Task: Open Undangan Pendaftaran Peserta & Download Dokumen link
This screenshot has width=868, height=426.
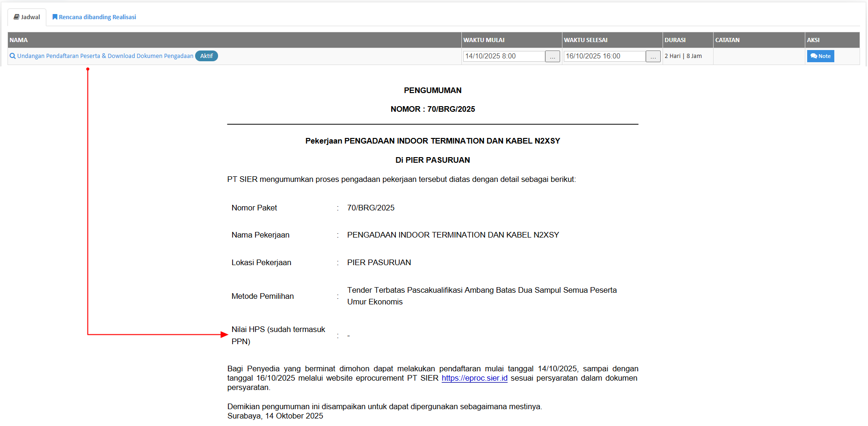Action: click(x=105, y=56)
